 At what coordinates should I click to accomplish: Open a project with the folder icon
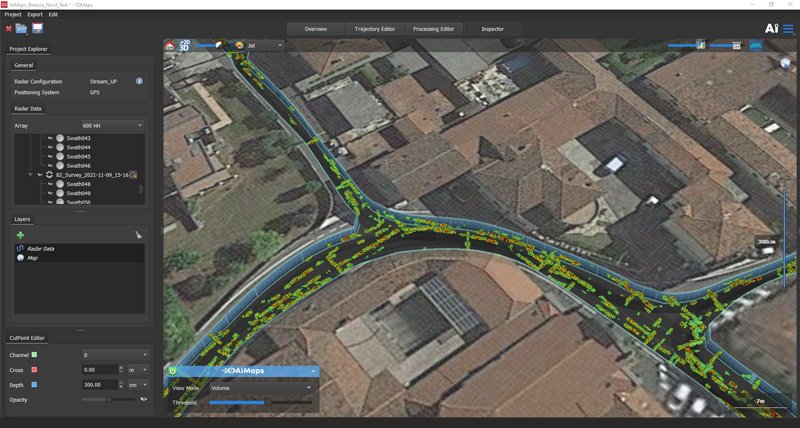click(x=21, y=29)
